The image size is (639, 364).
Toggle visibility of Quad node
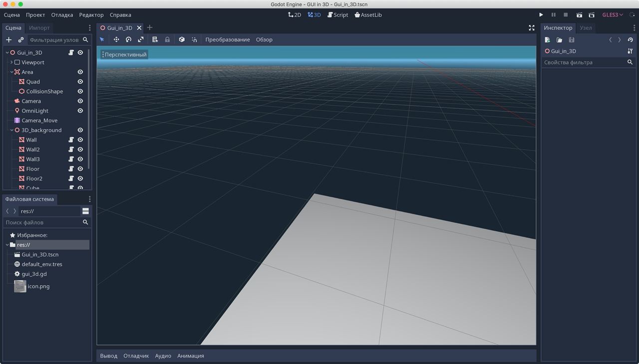tap(80, 81)
